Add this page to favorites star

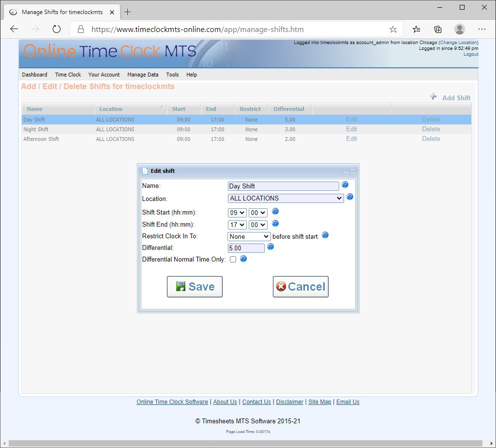(x=393, y=30)
